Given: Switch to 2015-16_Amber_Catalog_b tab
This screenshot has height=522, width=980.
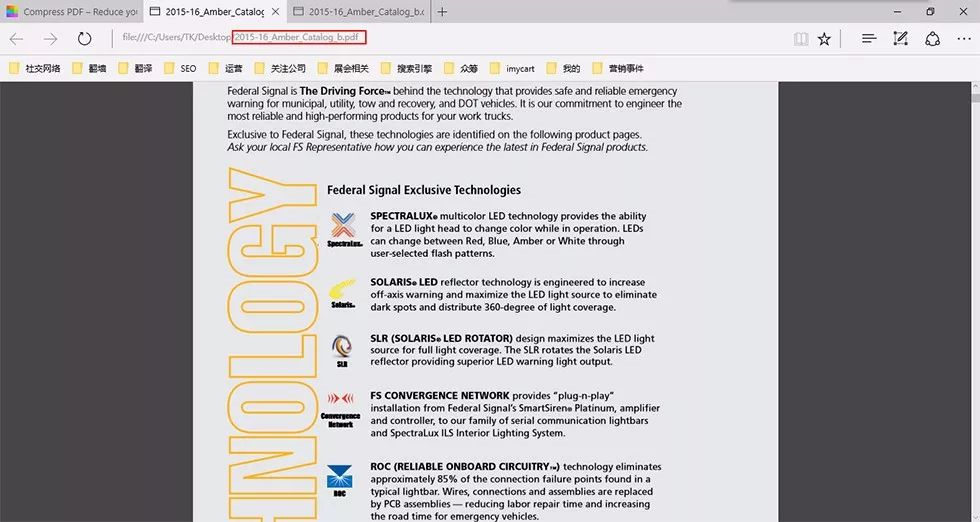Looking at the screenshot, I should (359, 11).
